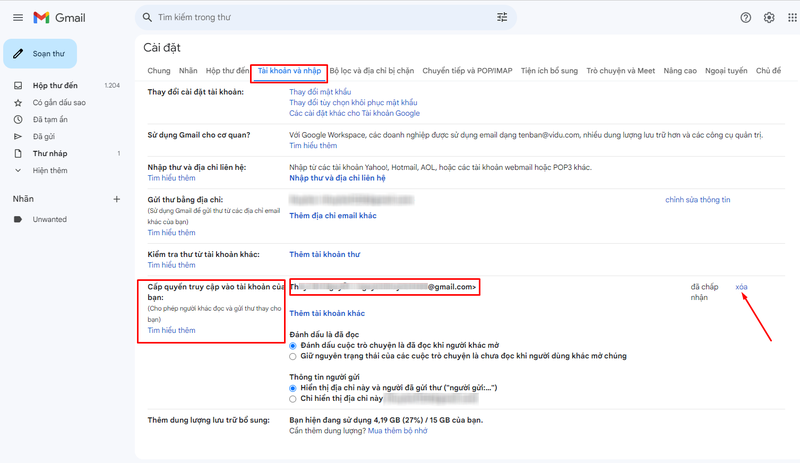Open Bộ lọc và địa chỉ bị chặn tab
Image resolution: width=800 pixels, height=463 pixels.
(372, 71)
